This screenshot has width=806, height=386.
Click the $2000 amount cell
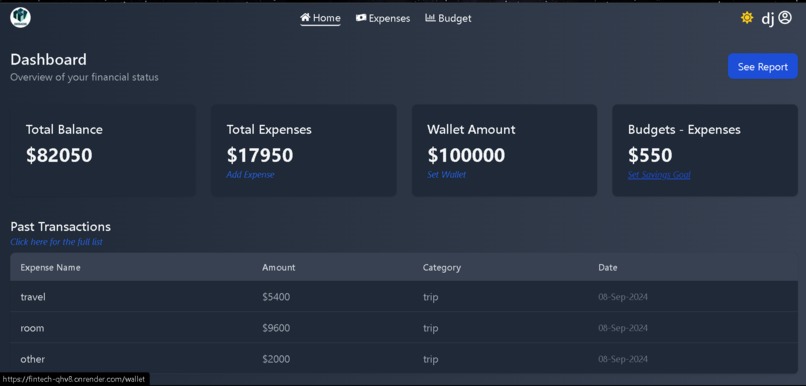point(276,359)
